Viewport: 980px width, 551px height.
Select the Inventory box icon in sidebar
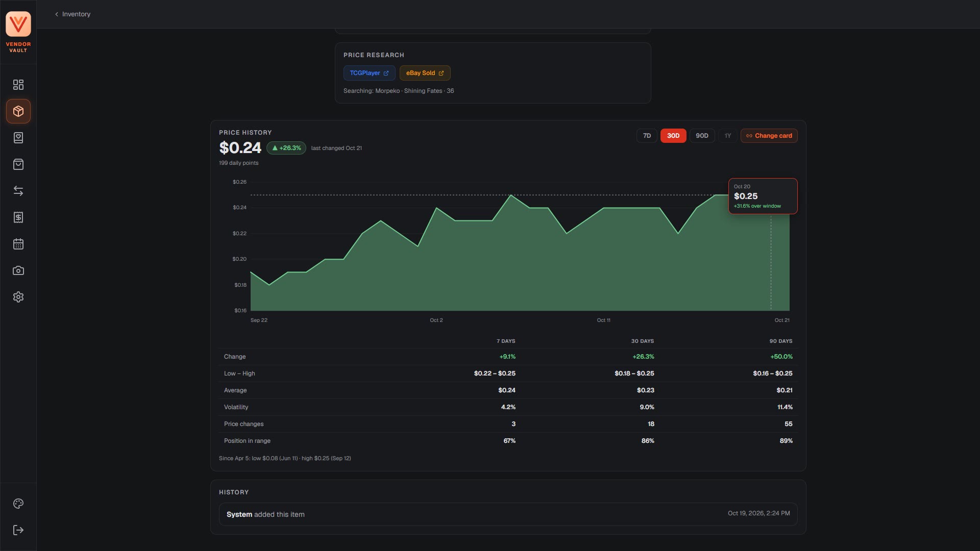(18, 111)
